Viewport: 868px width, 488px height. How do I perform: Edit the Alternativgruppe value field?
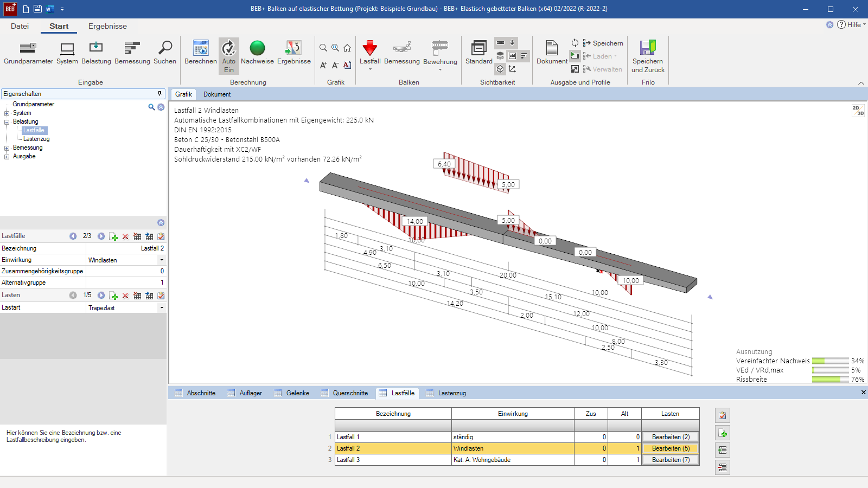coord(126,282)
